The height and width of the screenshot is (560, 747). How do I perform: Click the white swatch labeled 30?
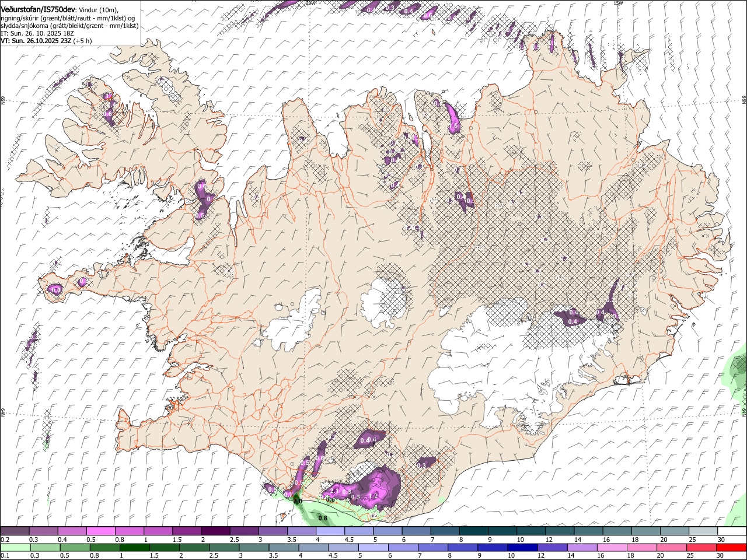pos(731,531)
